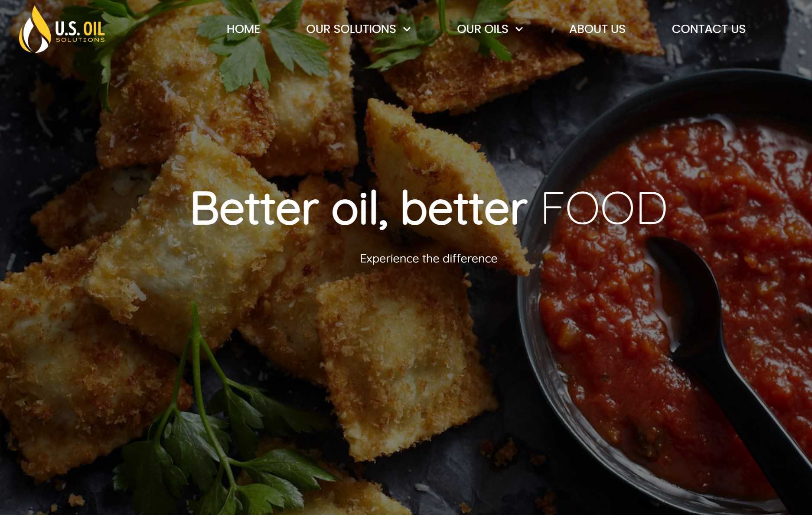Navigate to CONTACT US

coord(708,29)
